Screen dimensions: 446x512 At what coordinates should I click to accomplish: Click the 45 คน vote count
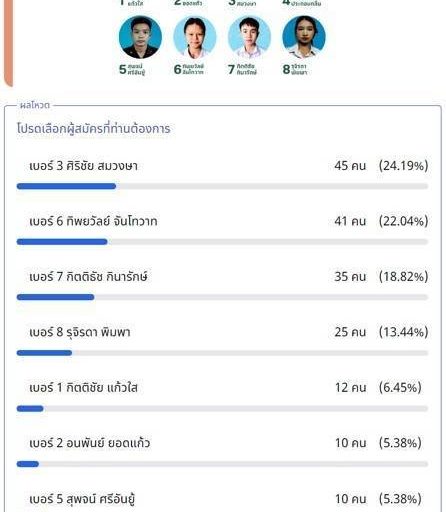pos(350,166)
